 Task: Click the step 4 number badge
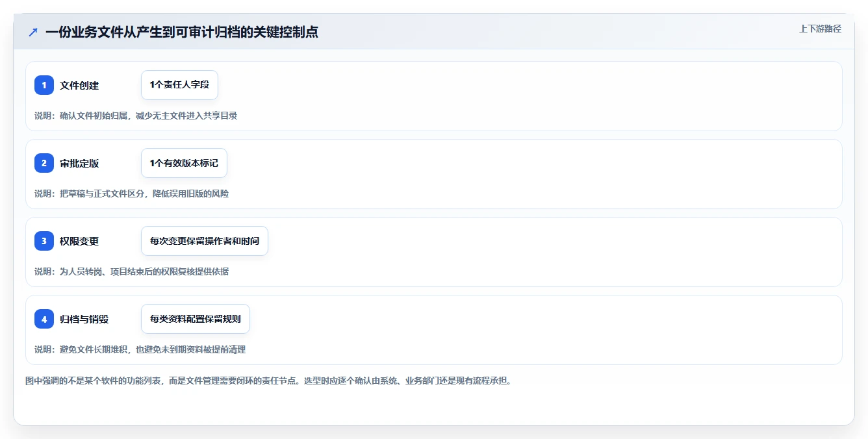(x=44, y=319)
